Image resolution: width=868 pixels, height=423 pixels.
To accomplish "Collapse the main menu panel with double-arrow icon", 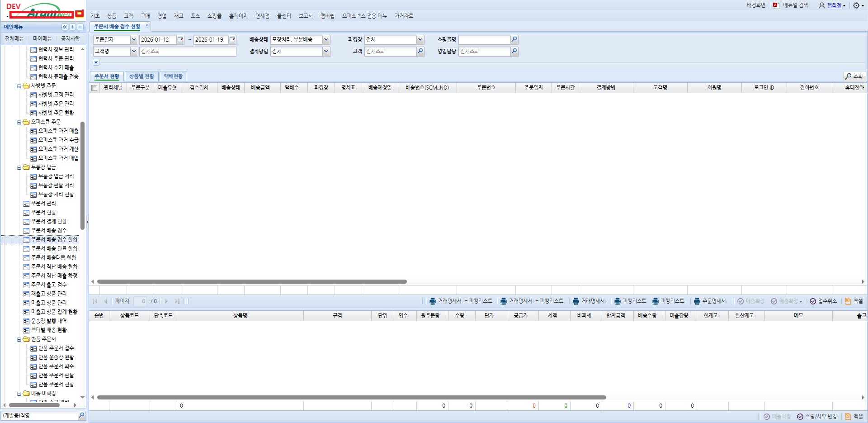I will [x=65, y=27].
